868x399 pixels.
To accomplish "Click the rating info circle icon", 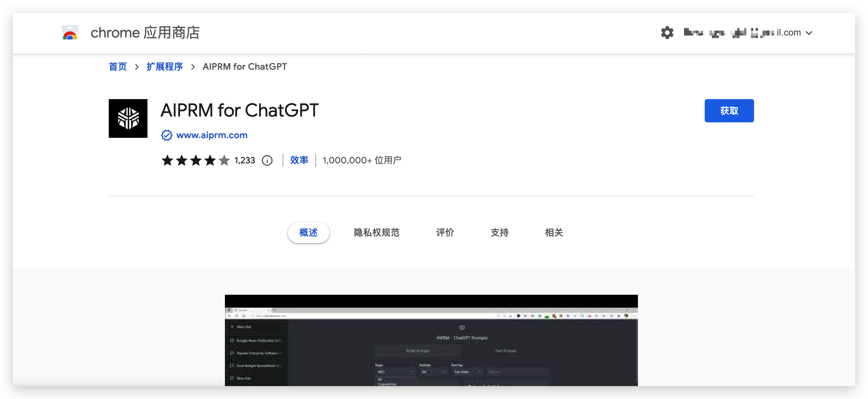I will [267, 160].
